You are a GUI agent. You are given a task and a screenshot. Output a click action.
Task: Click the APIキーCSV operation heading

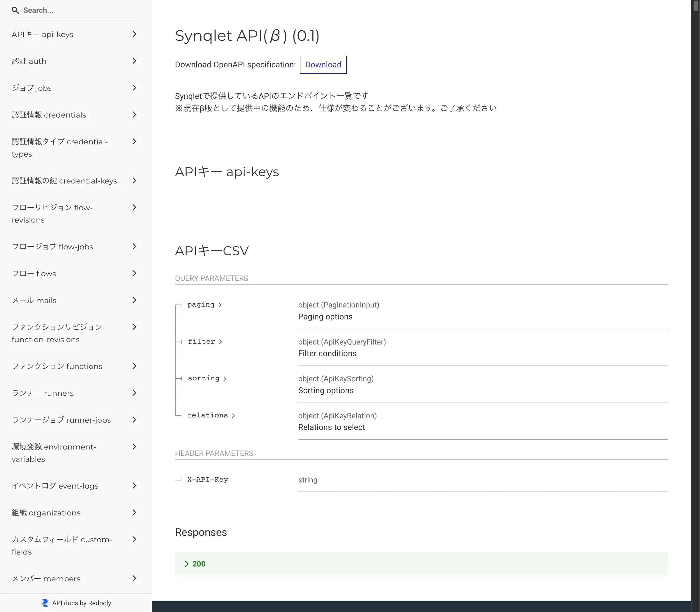[x=212, y=251]
